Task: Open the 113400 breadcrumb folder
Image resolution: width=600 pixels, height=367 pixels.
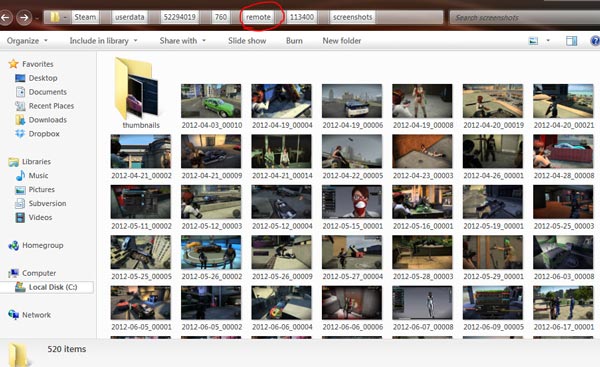Action: point(302,17)
